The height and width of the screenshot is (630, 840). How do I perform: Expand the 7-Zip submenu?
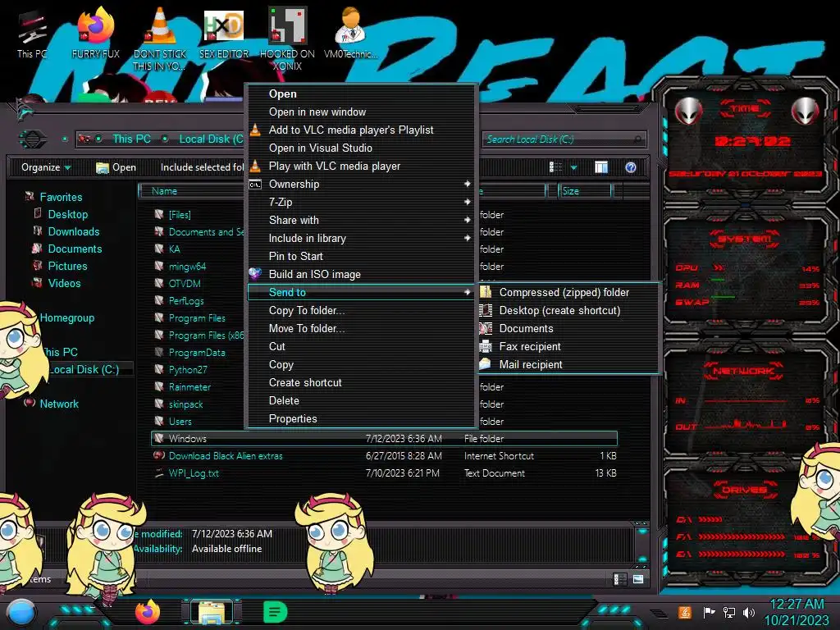pos(361,202)
